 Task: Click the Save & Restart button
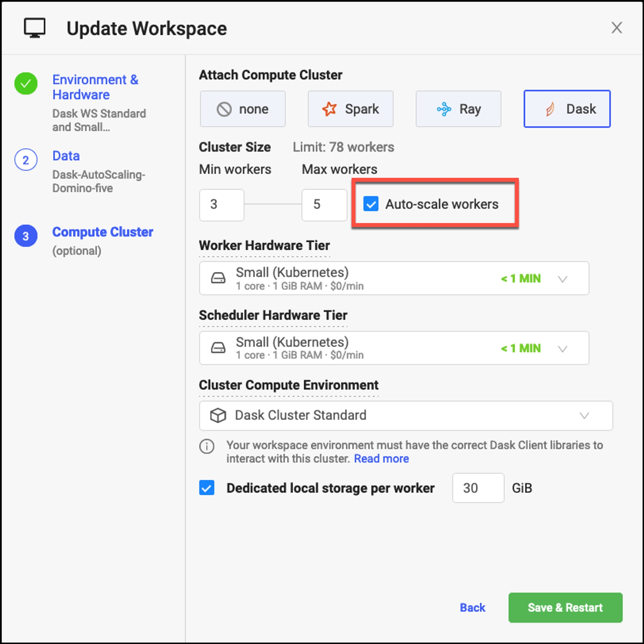[x=565, y=607]
